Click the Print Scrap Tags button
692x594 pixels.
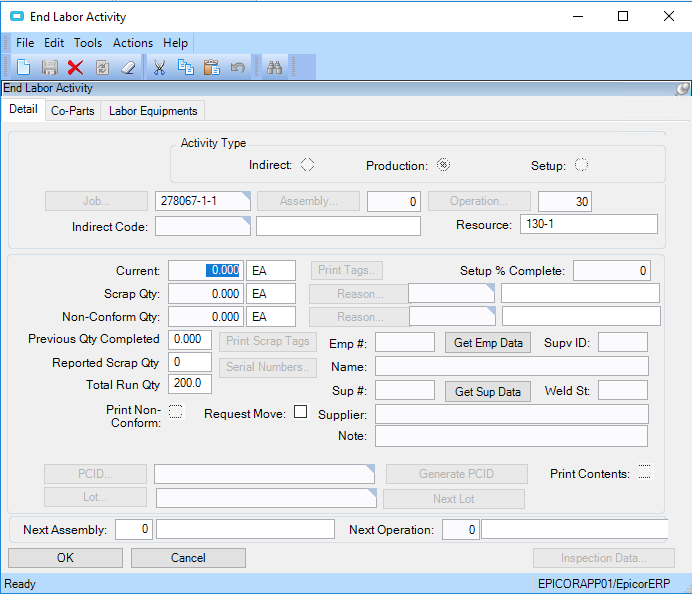click(x=268, y=341)
